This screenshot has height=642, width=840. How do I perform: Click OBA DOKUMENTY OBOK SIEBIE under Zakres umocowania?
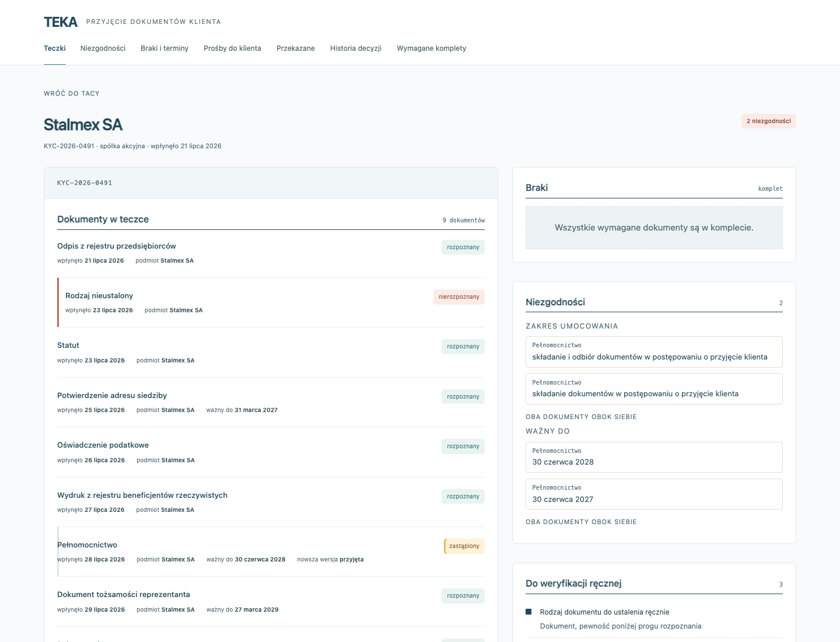pos(581,417)
